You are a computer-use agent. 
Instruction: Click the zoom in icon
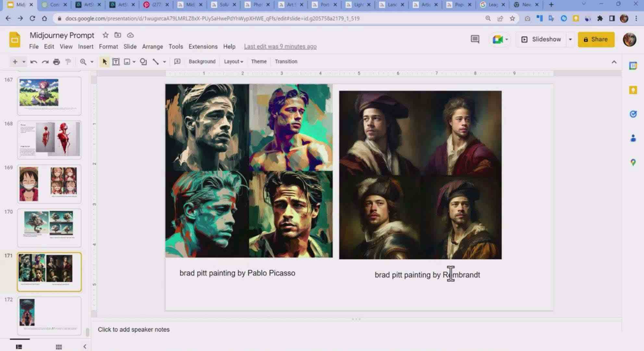point(83,61)
